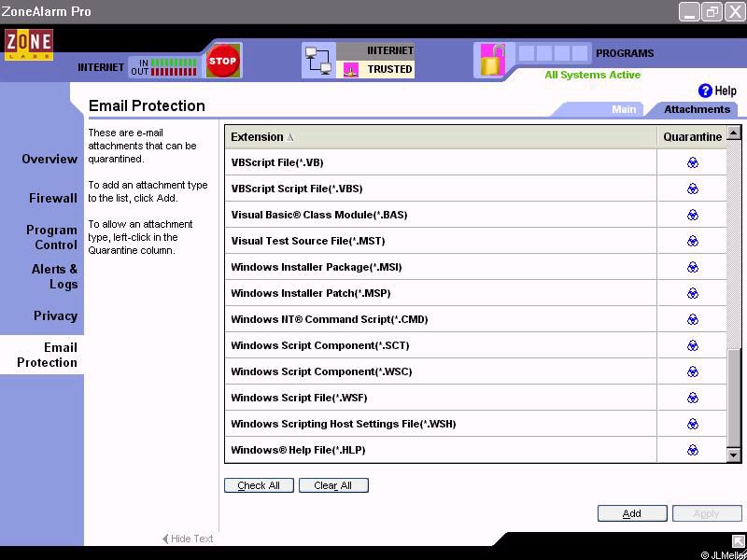Toggle quarantine for Windows Installer Patch (*.MSP)
This screenshot has width=747, height=560.
tap(693, 293)
